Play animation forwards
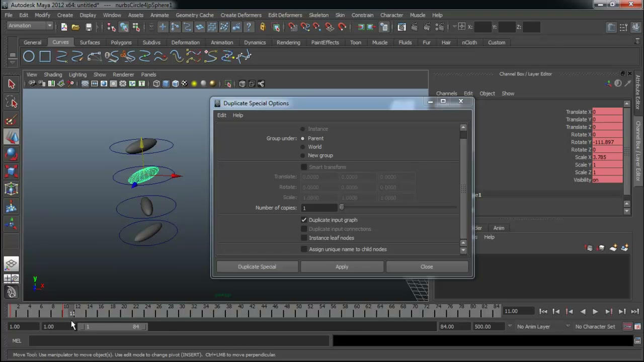This screenshot has width=644, height=362. (595, 312)
